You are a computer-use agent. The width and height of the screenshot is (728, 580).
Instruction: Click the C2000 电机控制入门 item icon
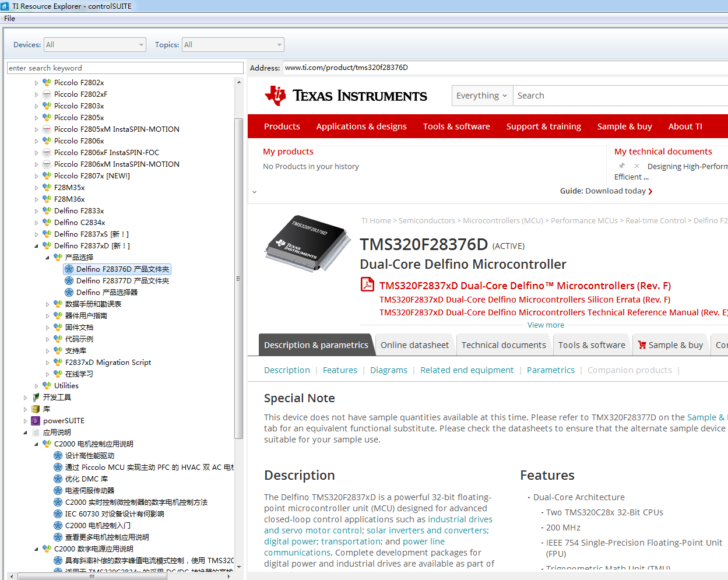58,526
